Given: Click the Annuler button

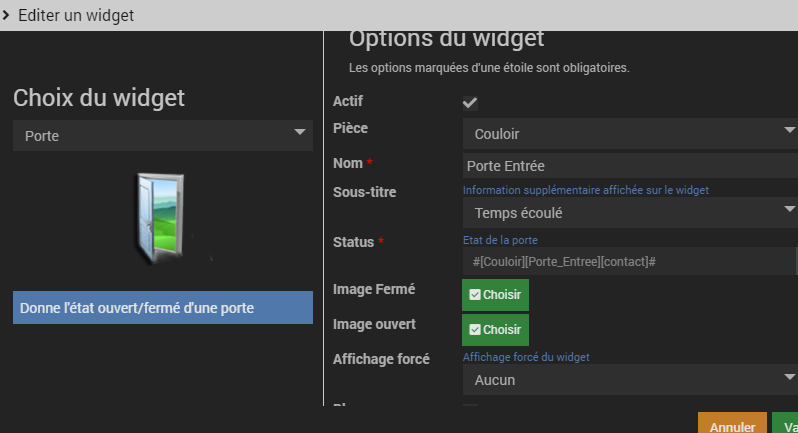Looking at the screenshot, I should tap(732, 424).
